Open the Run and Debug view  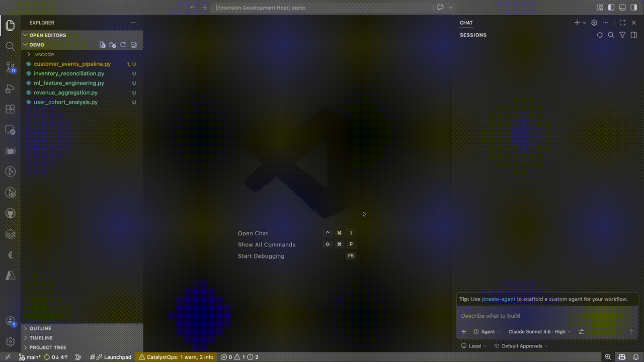pos(10,88)
